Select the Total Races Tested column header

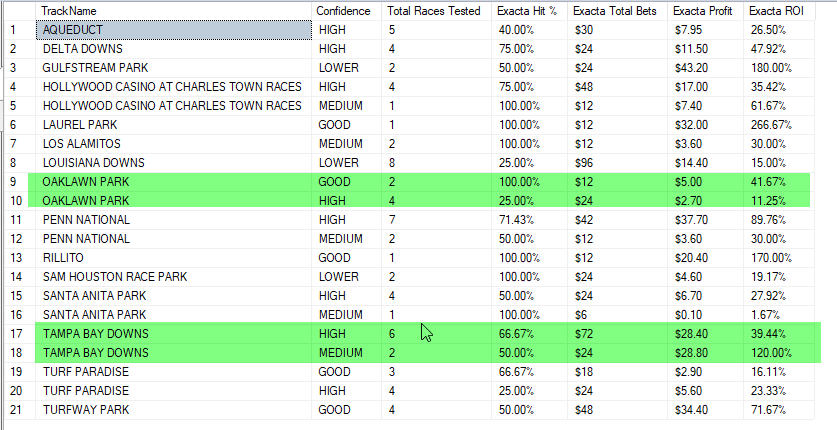pos(436,11)
